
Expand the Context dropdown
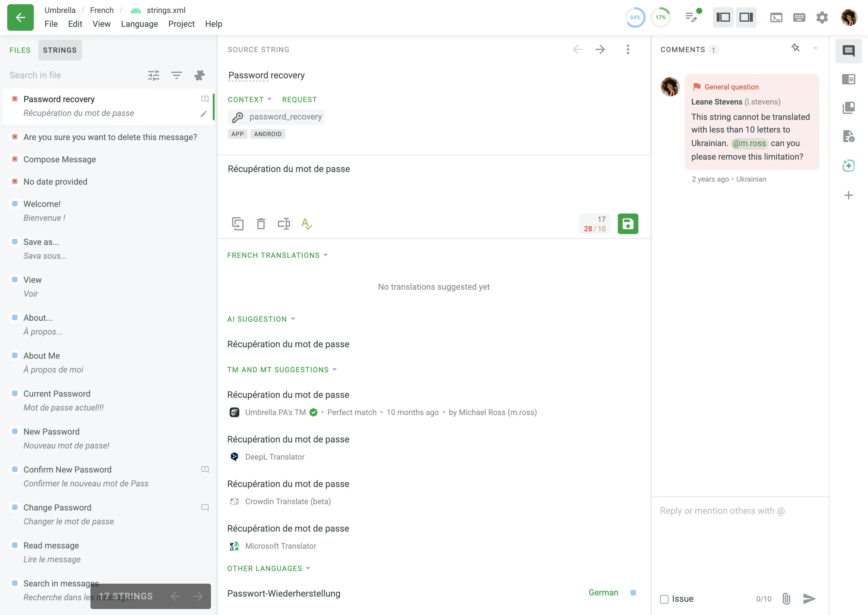pyautogui.click(x=249, y=100)
